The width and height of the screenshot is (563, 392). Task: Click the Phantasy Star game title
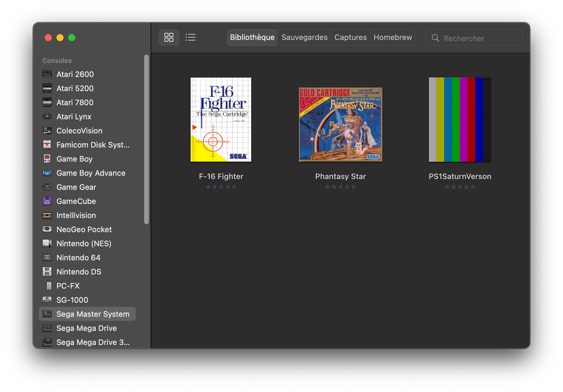[x=341, y=176]
